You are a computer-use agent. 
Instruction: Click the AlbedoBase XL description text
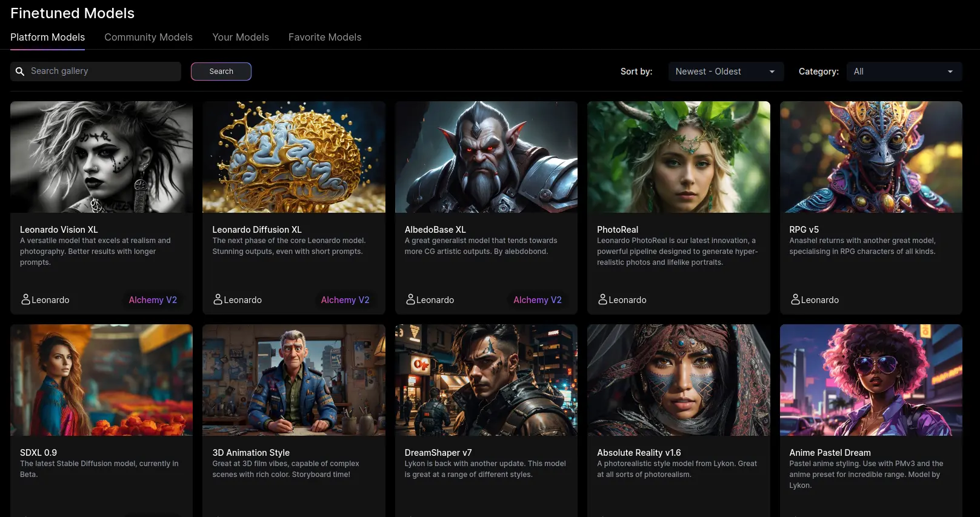click(x=481, y=246)
